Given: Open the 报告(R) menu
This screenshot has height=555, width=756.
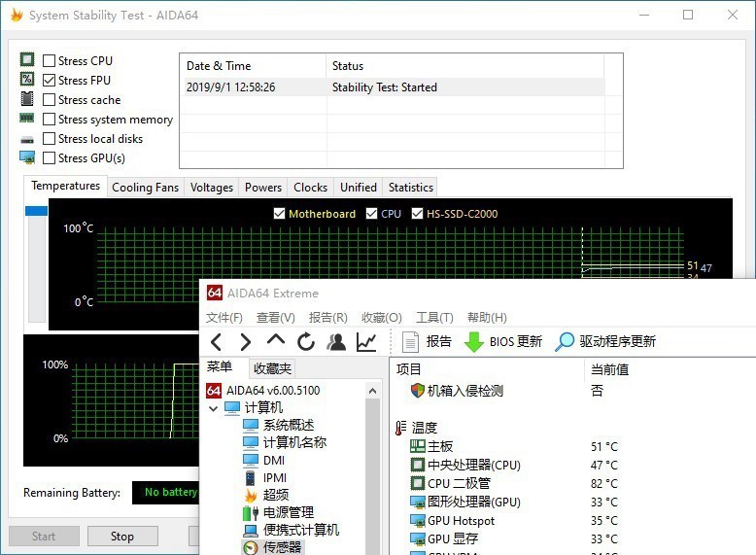Looking at the screenshot, I should click(x=327, y=317).
